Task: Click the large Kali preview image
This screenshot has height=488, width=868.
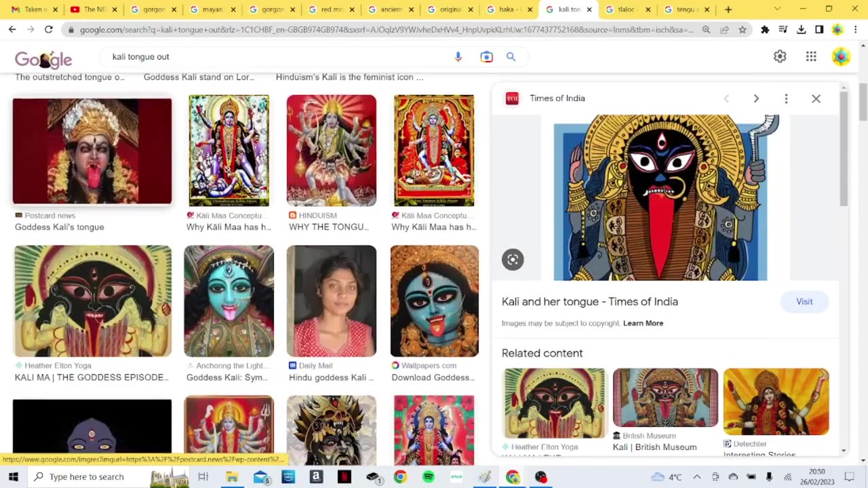Action: [x=660, y=198]
